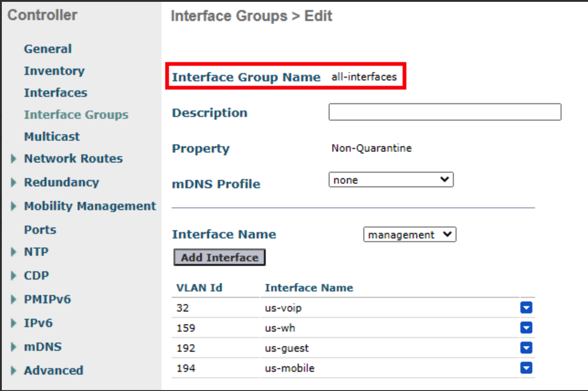Expand the Network Routes menu arrow
This screenshot has height=391, width=588.
[x=14, y=159]
